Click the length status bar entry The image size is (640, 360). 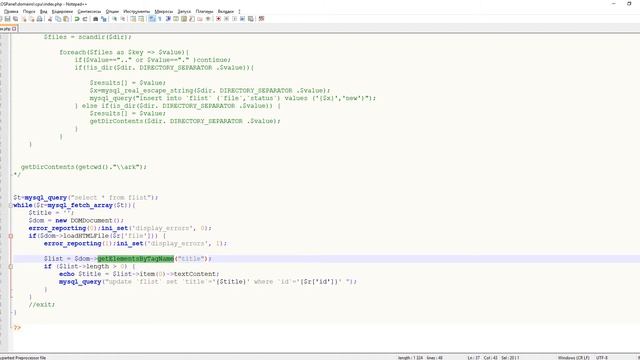coord(410,358)
